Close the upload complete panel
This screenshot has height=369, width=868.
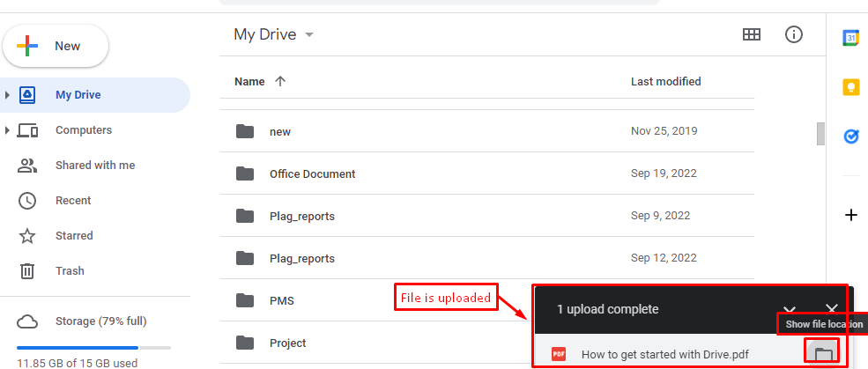click(x=832, y=309)
